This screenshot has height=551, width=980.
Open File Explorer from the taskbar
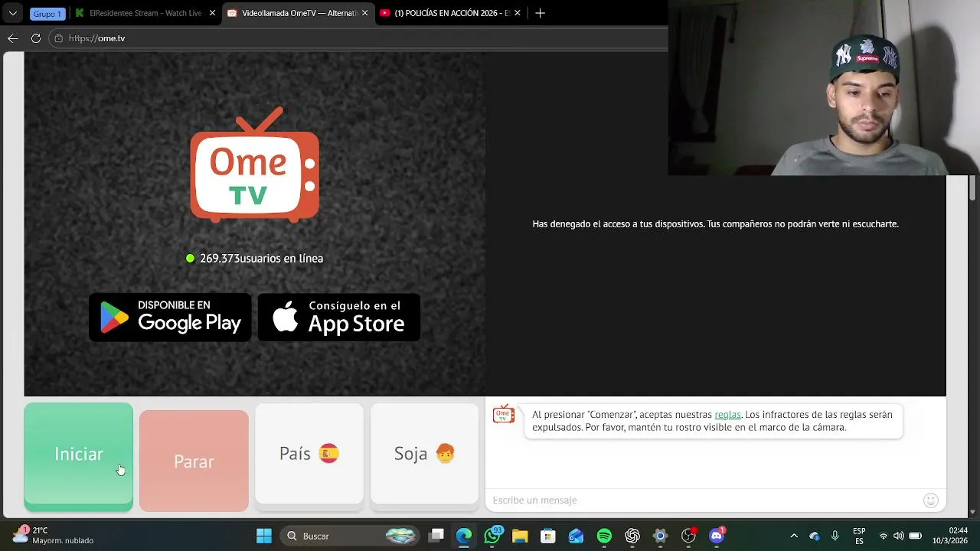pos(520,536)
